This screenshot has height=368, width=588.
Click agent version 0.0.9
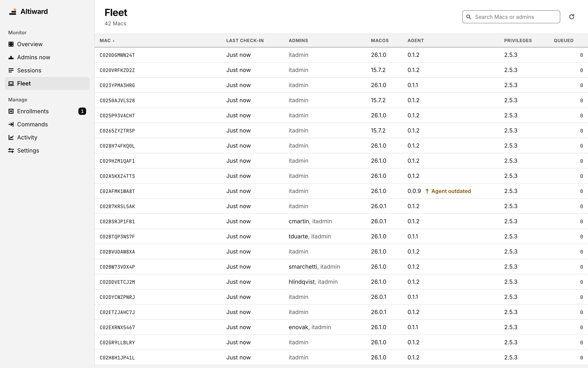click(x=414, y=191)
